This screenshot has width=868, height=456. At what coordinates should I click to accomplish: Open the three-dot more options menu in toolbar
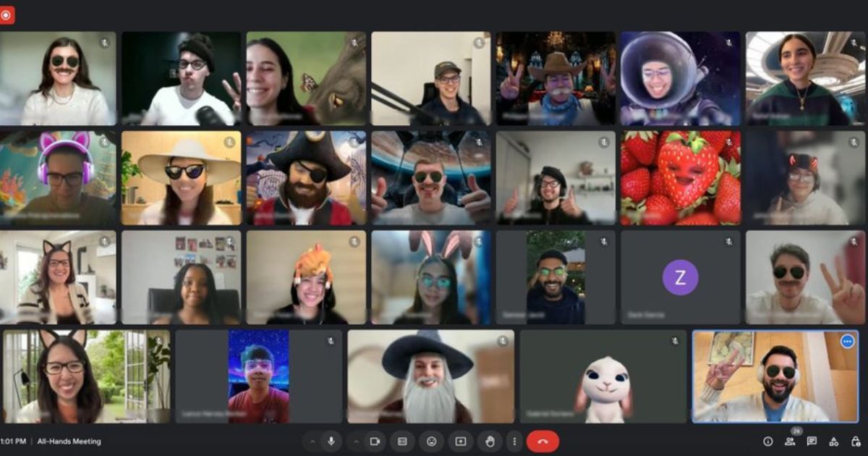[514, 442]
